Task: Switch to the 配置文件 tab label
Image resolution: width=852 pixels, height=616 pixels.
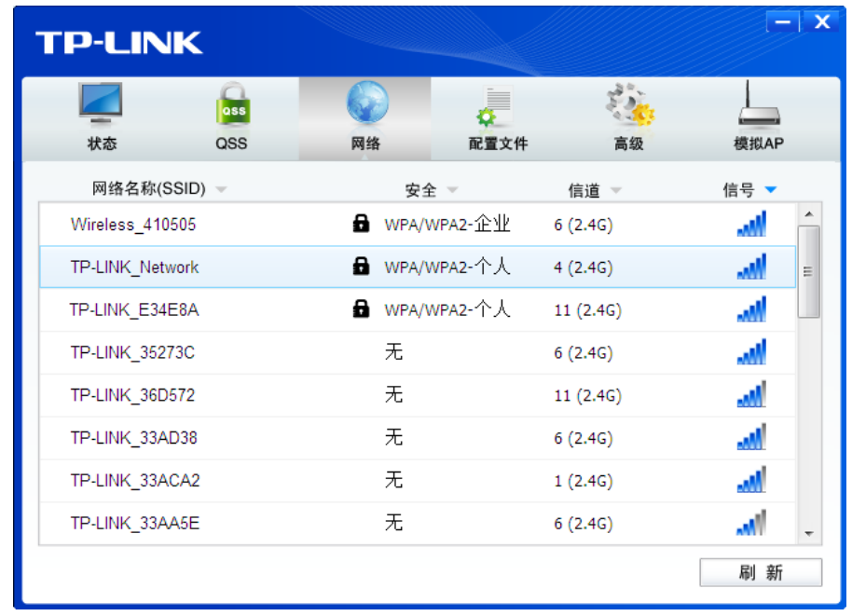Action: (x=499, y=144)
